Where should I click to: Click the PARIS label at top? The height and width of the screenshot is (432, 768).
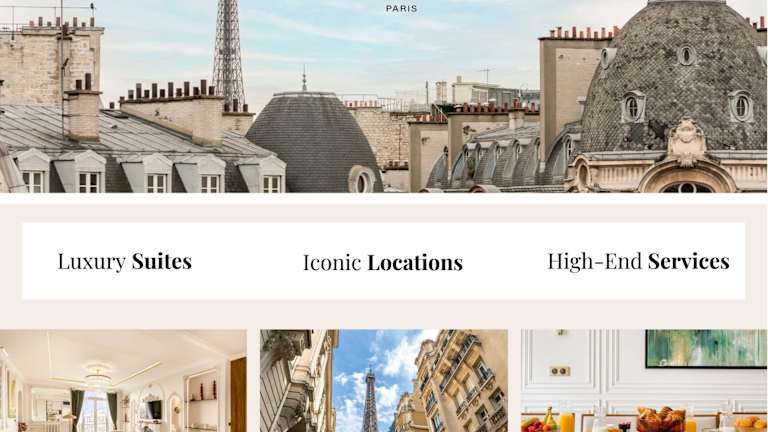tap(401, 9)
